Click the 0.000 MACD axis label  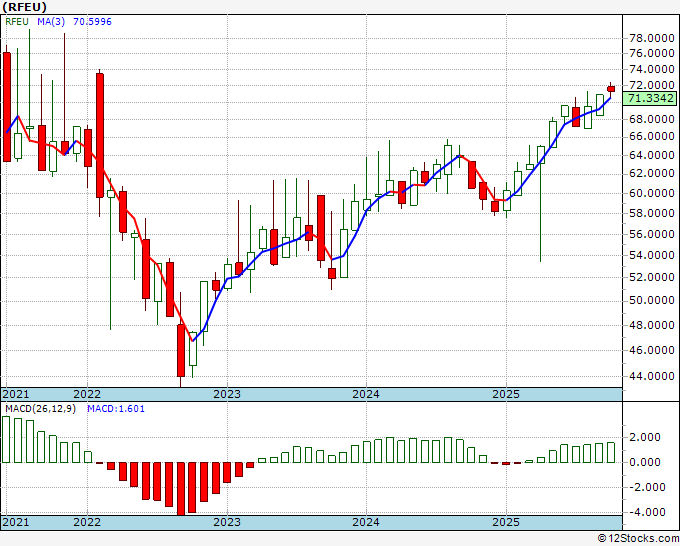[x=647, y=462]
